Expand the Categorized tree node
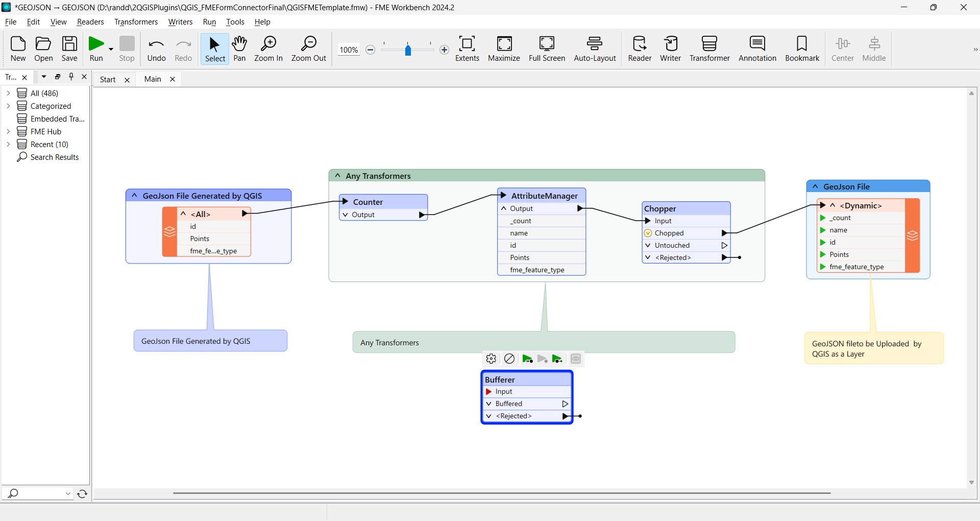 [x=8, y=106]
